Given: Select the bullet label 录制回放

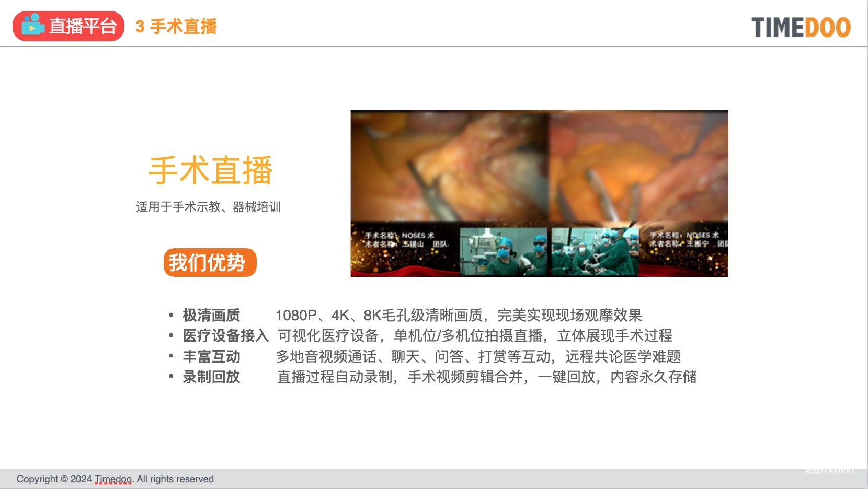Looking at the screenshot, I should click(x=211, y=377).
